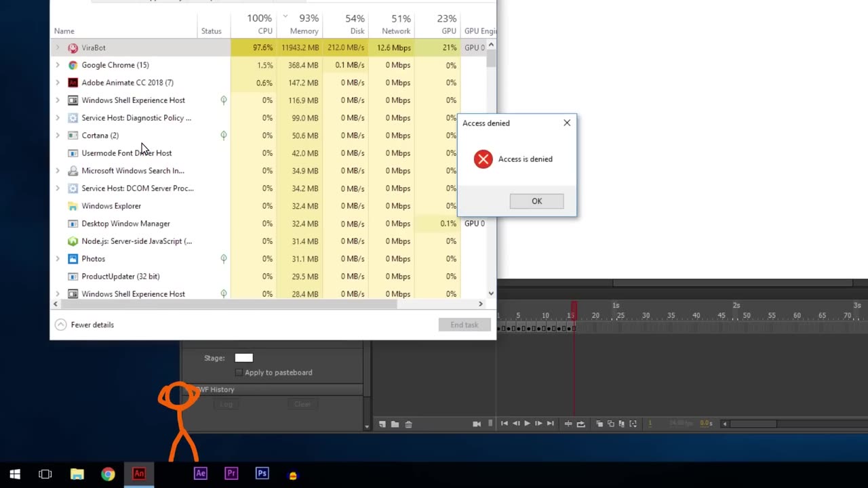
Task: Step forward one frame in timeline
Action: [x=538, y=424]
